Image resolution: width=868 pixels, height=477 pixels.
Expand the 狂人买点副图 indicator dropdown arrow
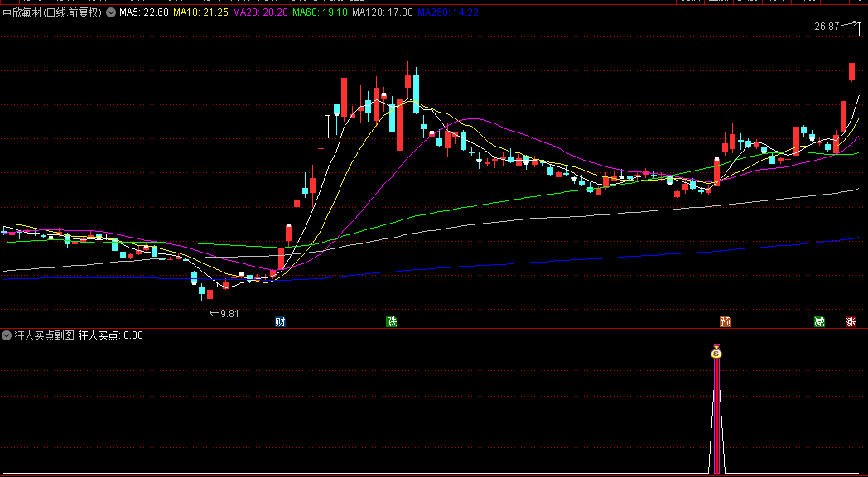point(7,335)
